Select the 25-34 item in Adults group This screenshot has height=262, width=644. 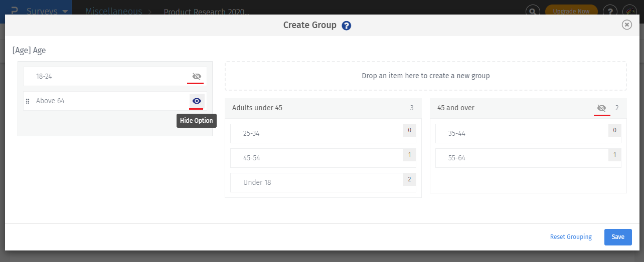coord(316,134)
